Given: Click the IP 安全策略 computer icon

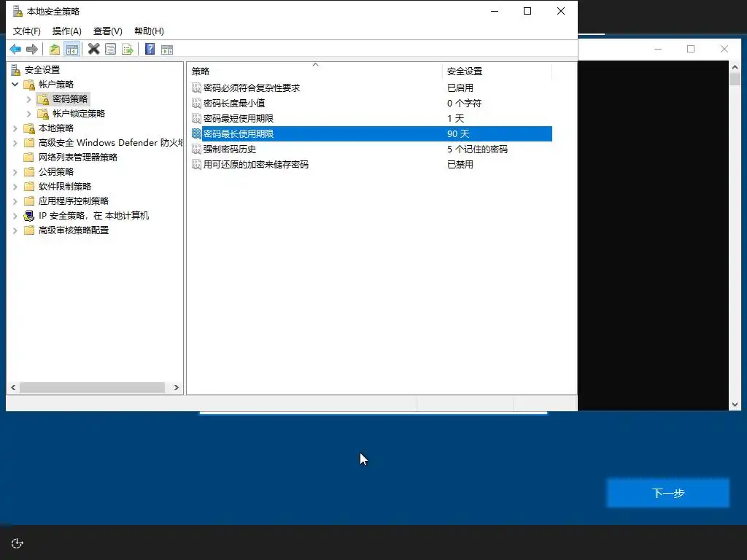Looking at the screenshot, I should (29, 216).
